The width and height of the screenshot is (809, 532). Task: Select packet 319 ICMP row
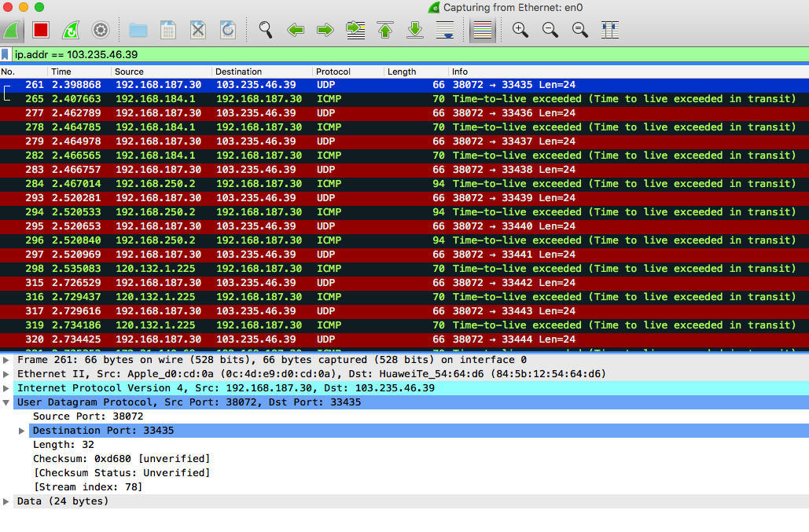coord(404,325)
